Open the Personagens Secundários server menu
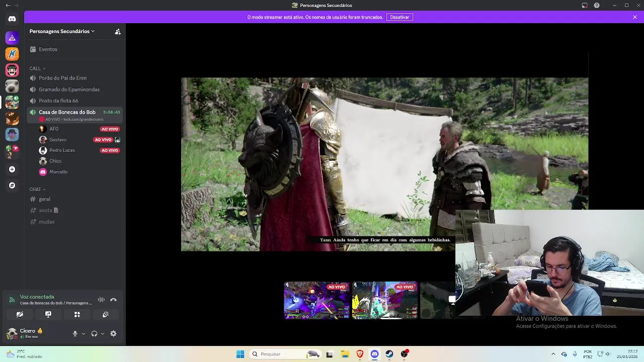The width and height of the screenshot is (644, 362). pos(62,31)
